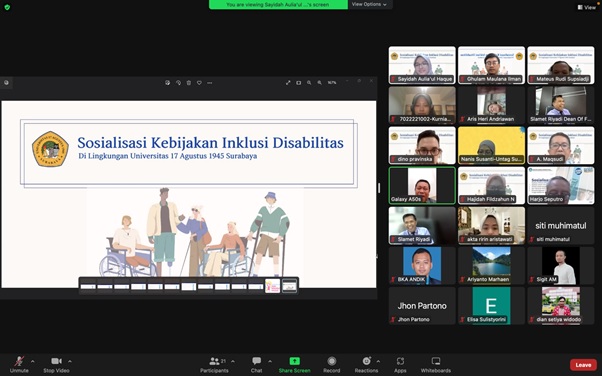Expand the arrow next to Chat
602x376 pixels.
click(270, 361)
